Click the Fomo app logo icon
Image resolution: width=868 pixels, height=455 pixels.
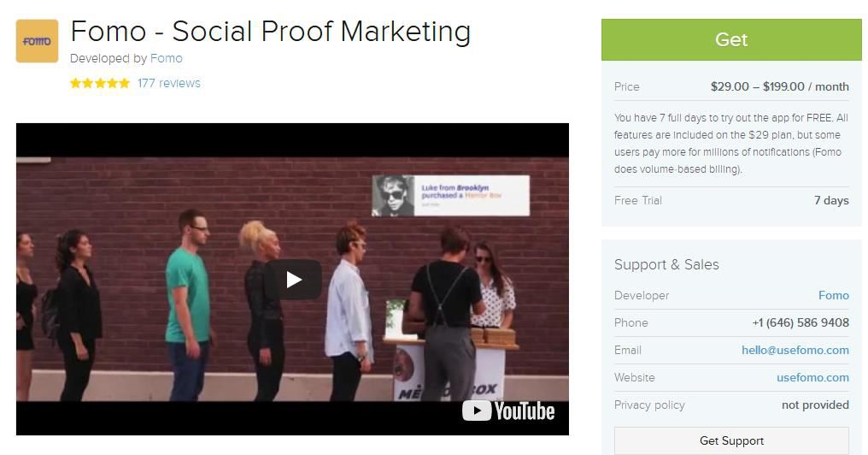point(37,41)
